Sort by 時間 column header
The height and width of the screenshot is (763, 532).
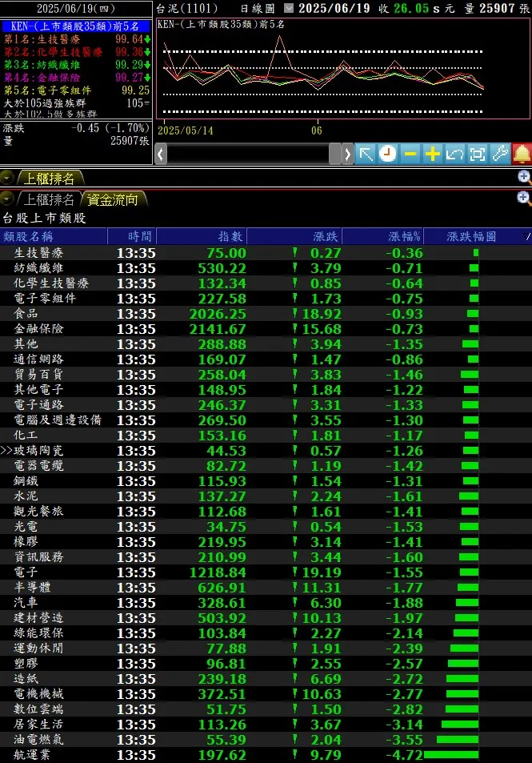pos(132,236)
